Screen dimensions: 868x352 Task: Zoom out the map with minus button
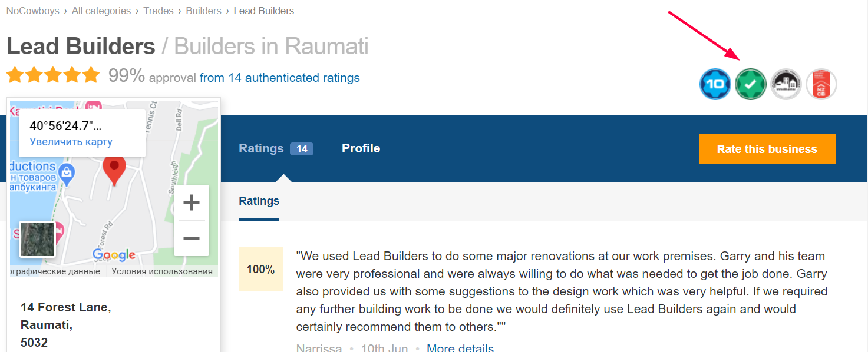point(192,238)
